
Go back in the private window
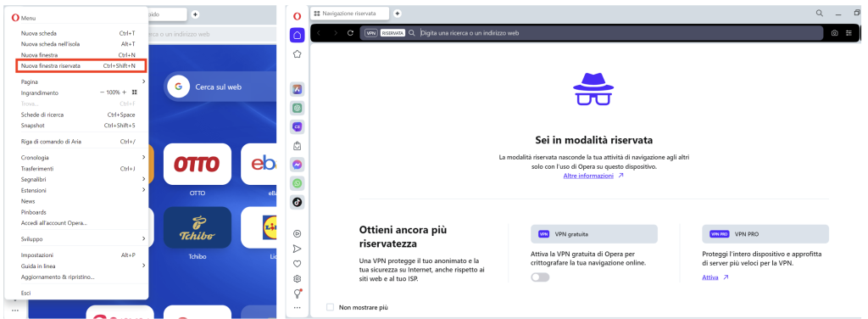(319, 33)
